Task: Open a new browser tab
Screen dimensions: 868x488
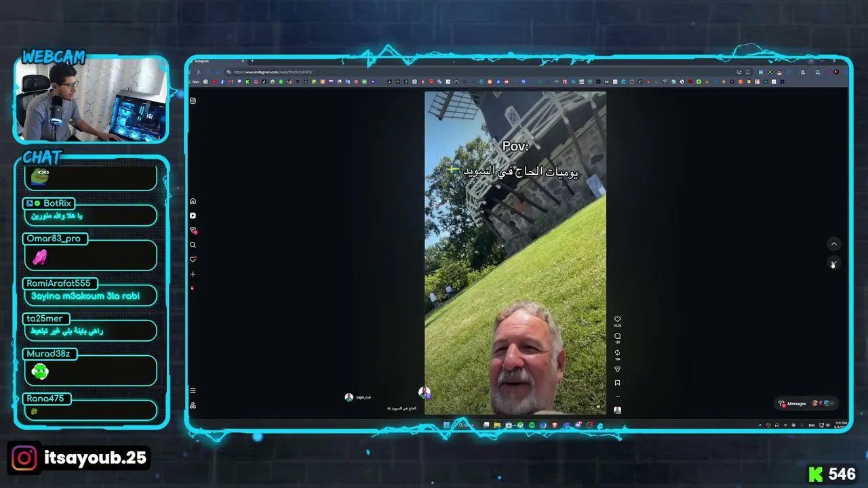Action: click(x=252, y=61)
